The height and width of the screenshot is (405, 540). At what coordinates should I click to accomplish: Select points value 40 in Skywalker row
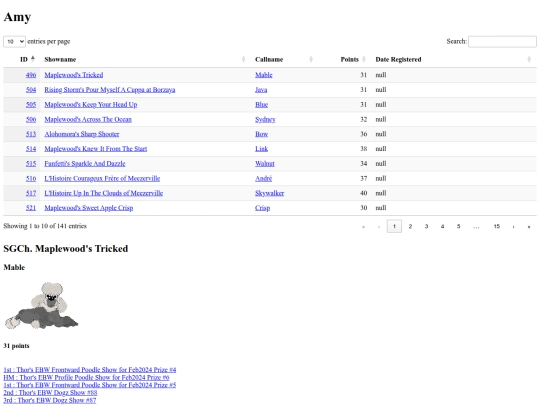(x=363, y=193)
